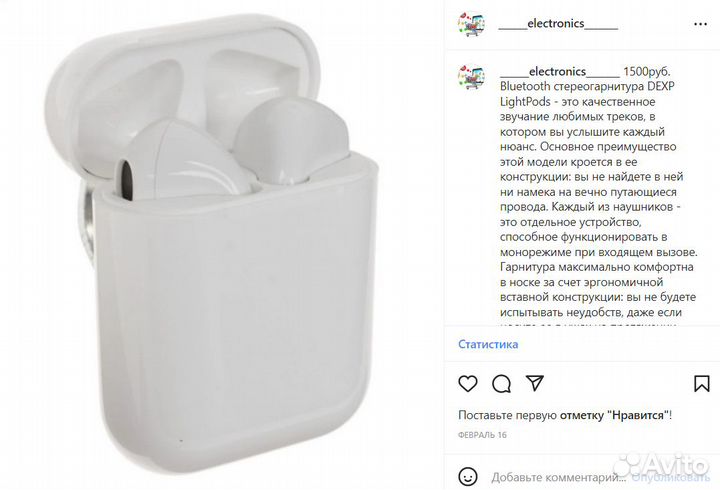Click the Добавьте комментарий input field
720x490 pixels.
559,478
